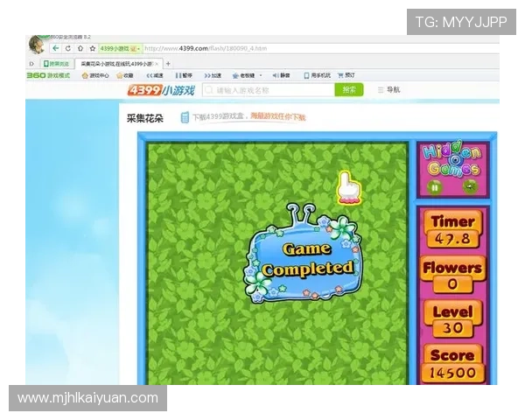Expand the 老板键 dropdown arrow
The image size is (525, 420).
[261, 76]
